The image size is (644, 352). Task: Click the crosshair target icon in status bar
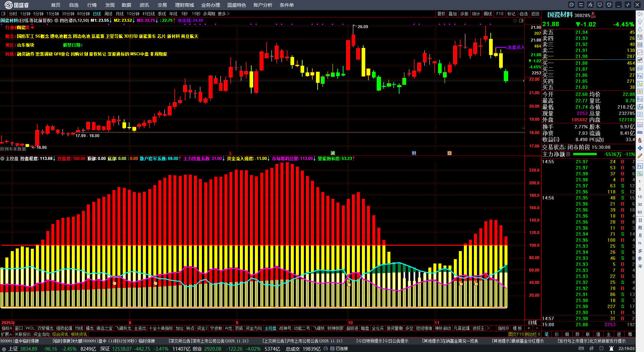[601, 349]
